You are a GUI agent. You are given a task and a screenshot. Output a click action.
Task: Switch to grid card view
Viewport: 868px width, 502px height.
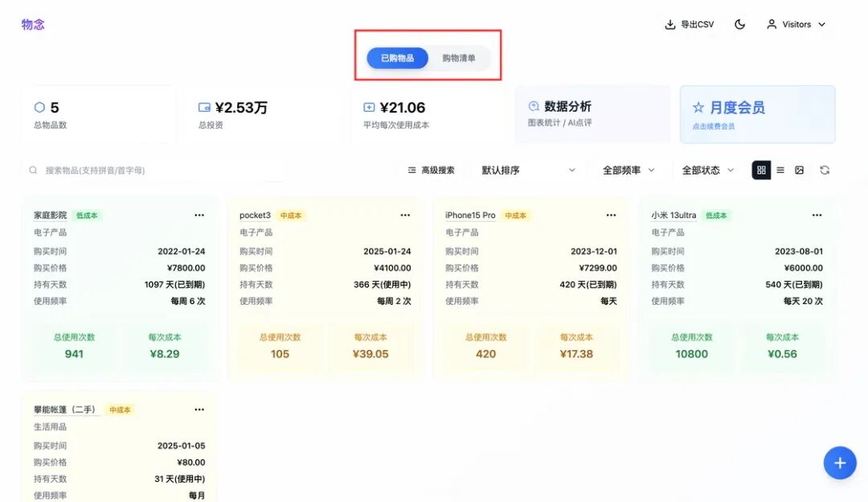pyautogui.click(x=761, y=170)
